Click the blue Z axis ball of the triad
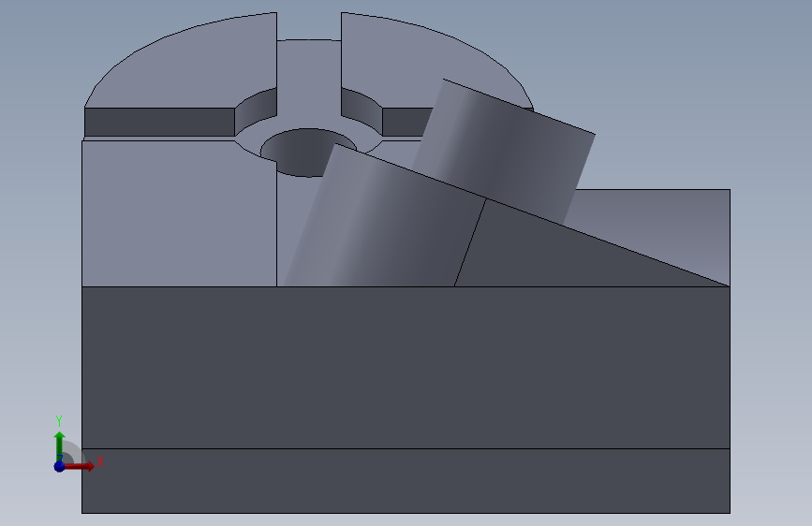812x526 pixels. pos(60,466)
